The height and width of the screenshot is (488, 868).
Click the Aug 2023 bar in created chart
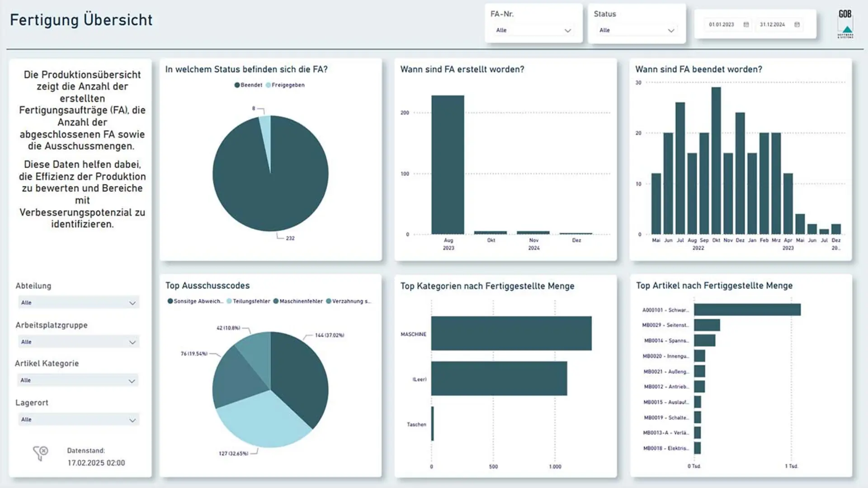448,164
